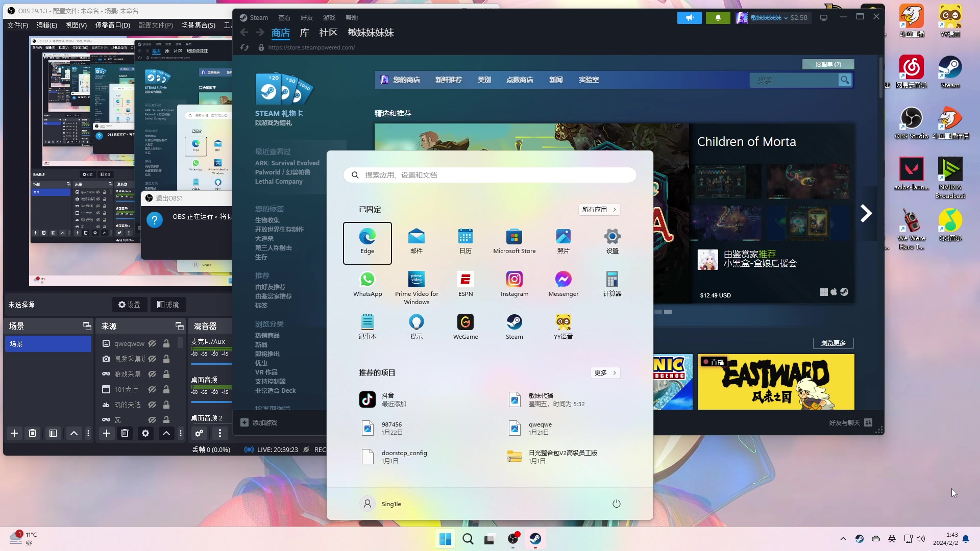Toggle lock on 视频采集 source
The image size is (980, 551).
coord(166,359)
